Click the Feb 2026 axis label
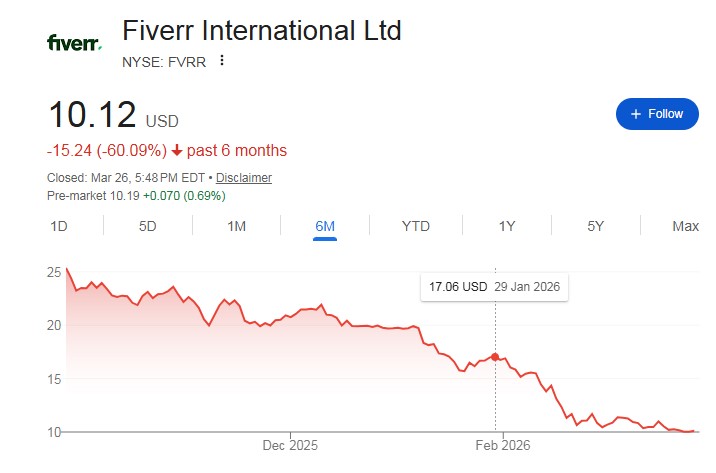716x473 pixels. pyautogui.click(x=502, y=446)
